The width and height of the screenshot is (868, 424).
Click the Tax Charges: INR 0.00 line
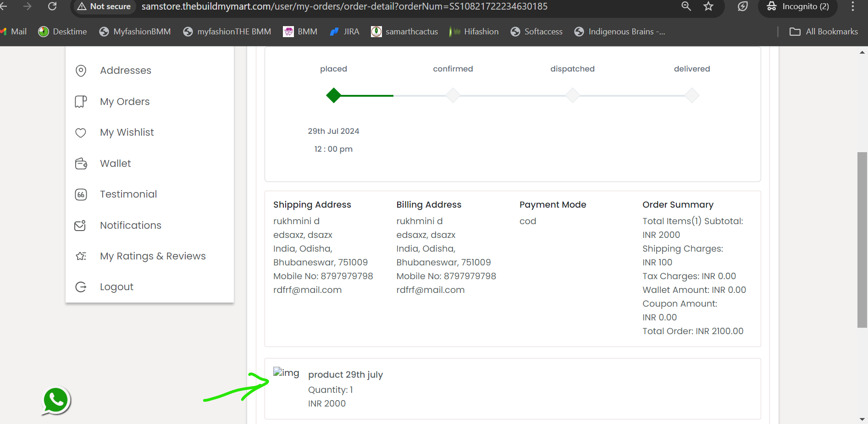point(689,276)
